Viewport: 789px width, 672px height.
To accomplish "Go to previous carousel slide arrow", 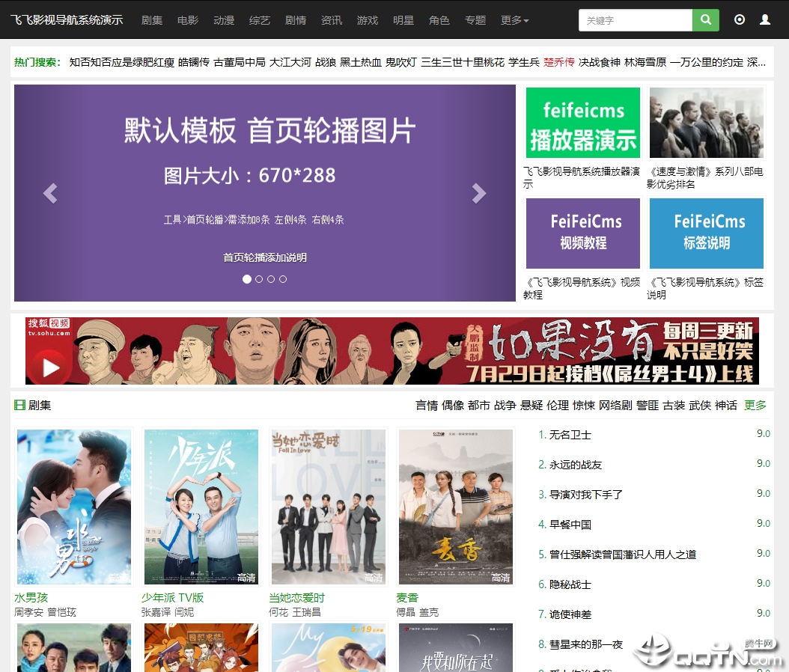I will point(50,193).
